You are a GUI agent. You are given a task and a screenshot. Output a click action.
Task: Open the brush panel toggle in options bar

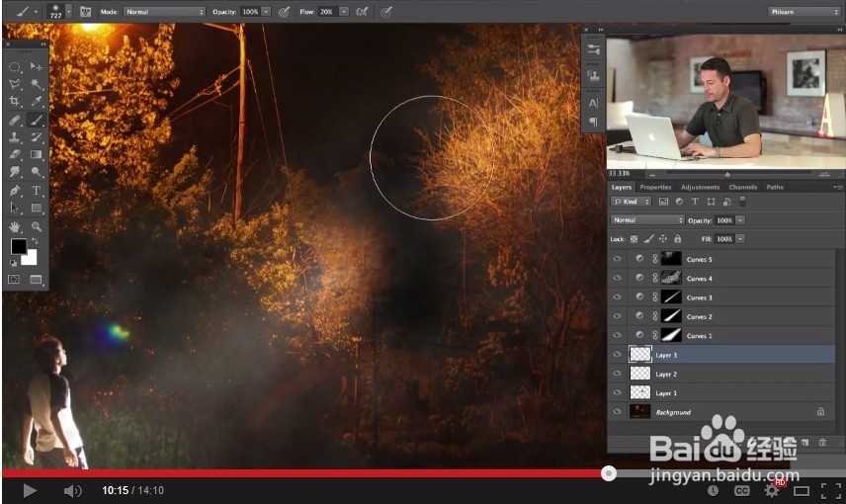[x=85, y=11]
